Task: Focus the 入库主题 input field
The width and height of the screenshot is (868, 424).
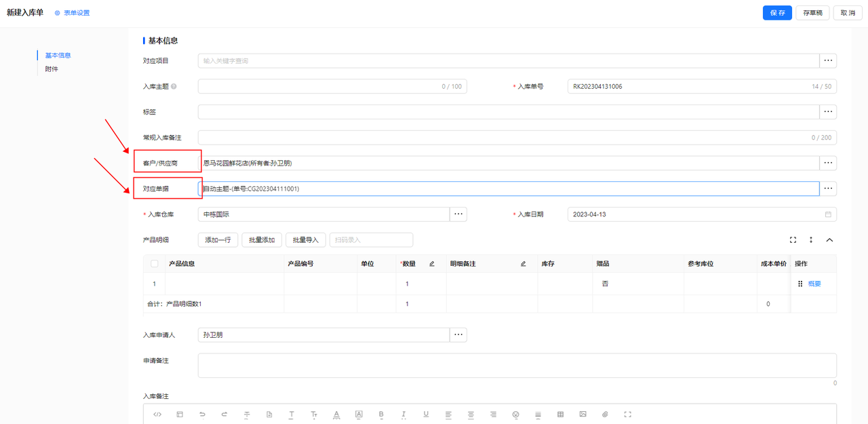Action: pos(332,87)
